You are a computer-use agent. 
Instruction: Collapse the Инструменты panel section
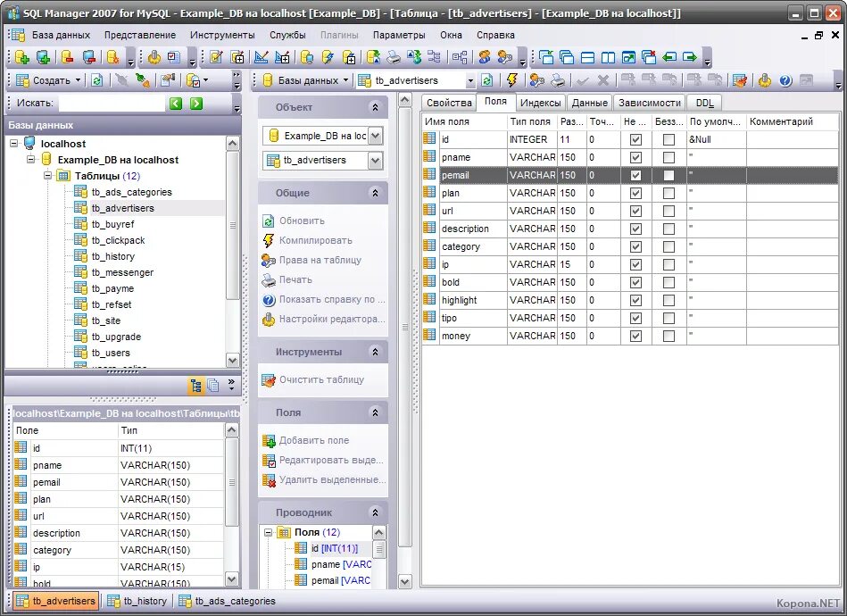tap(375, 352)
